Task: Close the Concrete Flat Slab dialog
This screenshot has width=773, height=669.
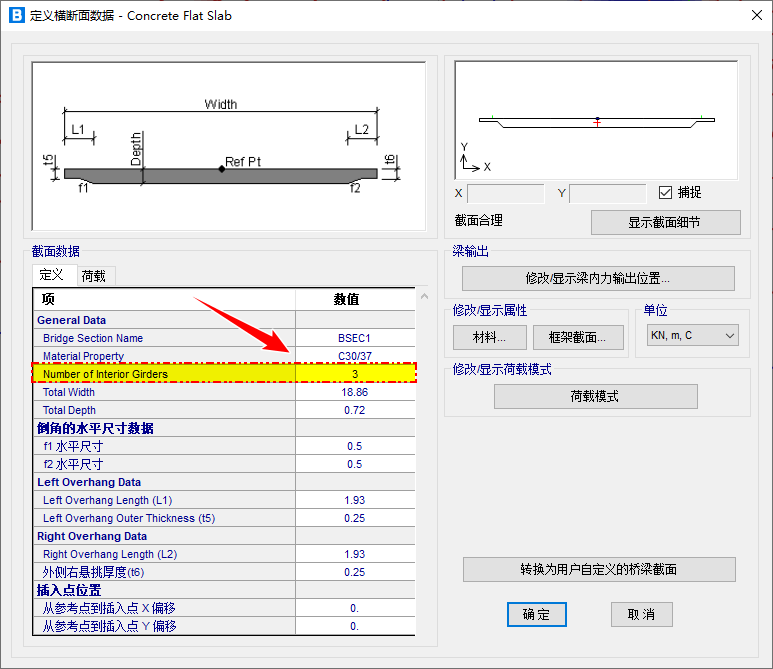Action: [755, 15]
